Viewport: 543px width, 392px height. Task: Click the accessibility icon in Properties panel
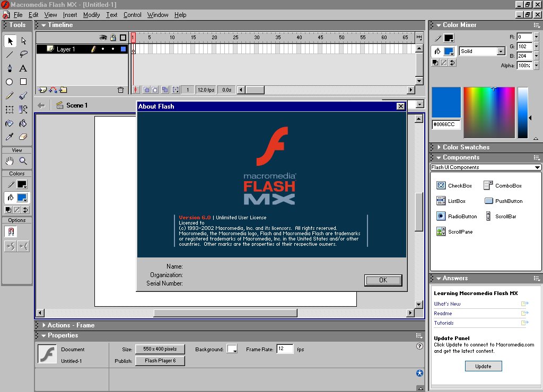click(x=419, y=373)
